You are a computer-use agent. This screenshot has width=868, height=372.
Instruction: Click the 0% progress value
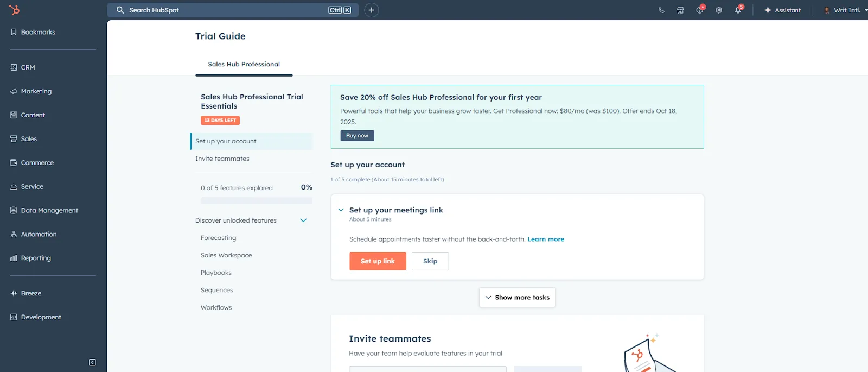click(307, 187)
